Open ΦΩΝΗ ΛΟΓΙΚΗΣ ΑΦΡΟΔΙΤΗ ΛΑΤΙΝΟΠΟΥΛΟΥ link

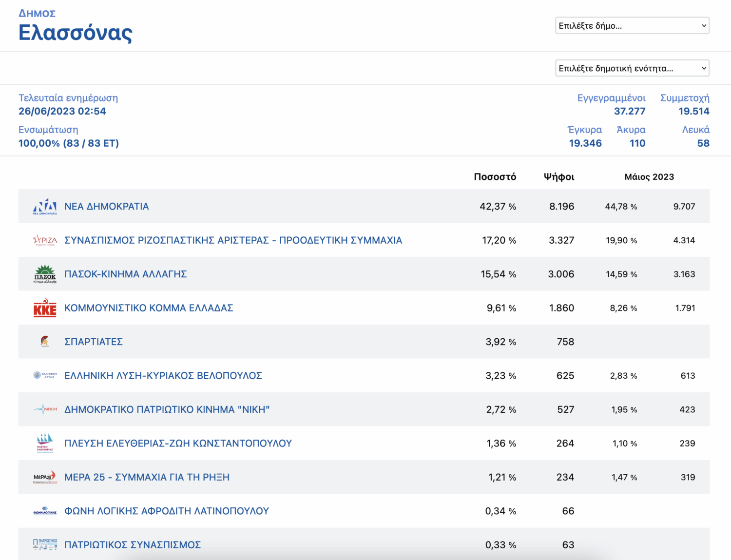[x=167, y=511]
